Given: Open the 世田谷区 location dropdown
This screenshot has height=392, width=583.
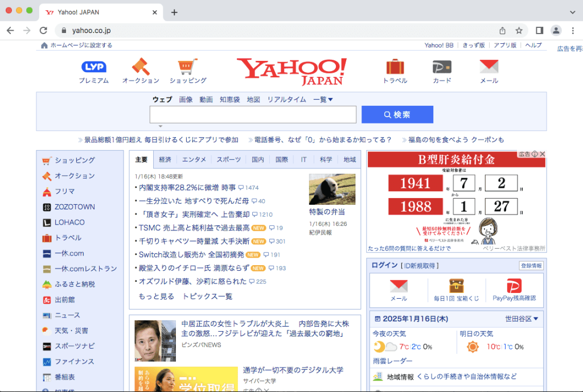Looking at the screenshot, I should 522,319.
